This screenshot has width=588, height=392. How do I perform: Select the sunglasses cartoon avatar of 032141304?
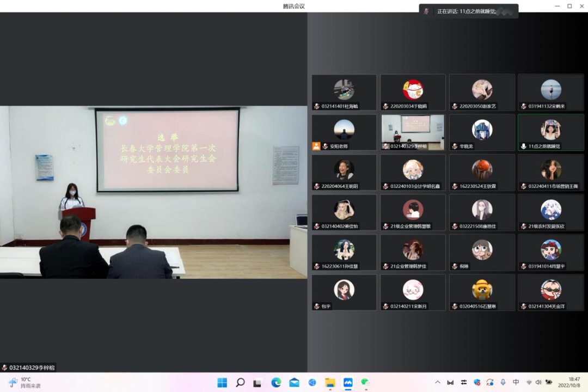click(x=551, y=290)
